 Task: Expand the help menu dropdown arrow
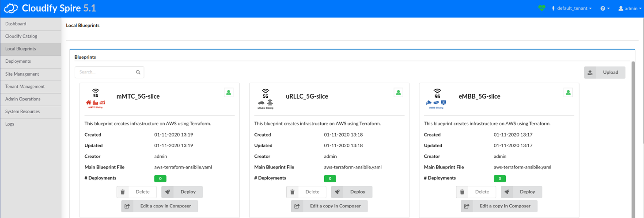point(609,9)
